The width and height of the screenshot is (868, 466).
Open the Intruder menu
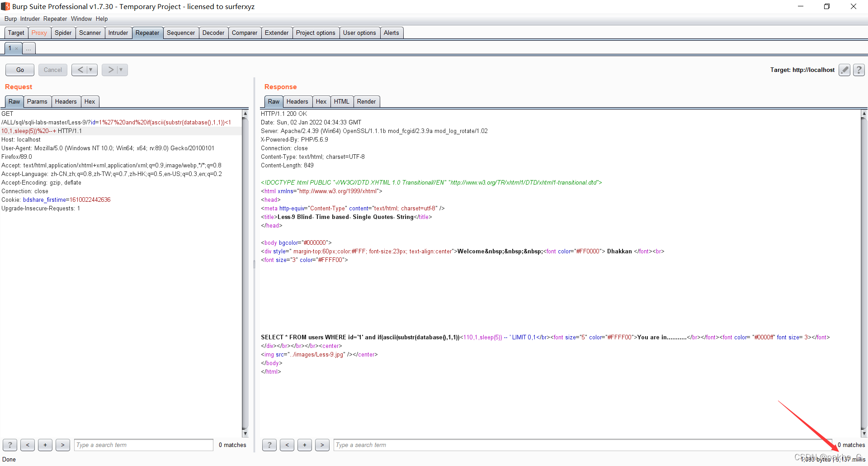coord(30,19)
